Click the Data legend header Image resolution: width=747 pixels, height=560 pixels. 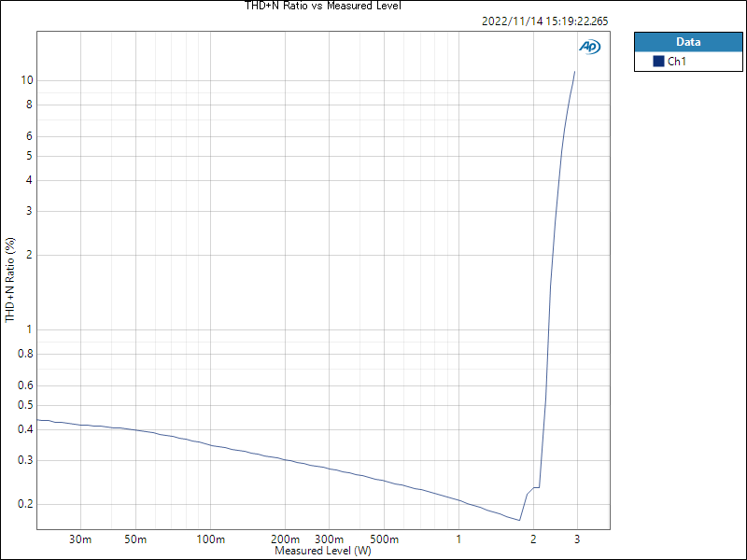688,42
